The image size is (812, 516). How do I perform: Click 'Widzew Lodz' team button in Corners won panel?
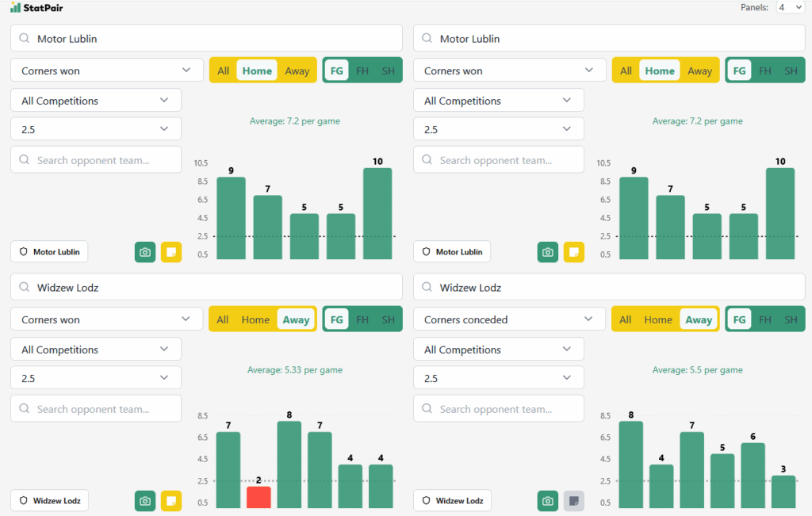(x=49, y=501)
